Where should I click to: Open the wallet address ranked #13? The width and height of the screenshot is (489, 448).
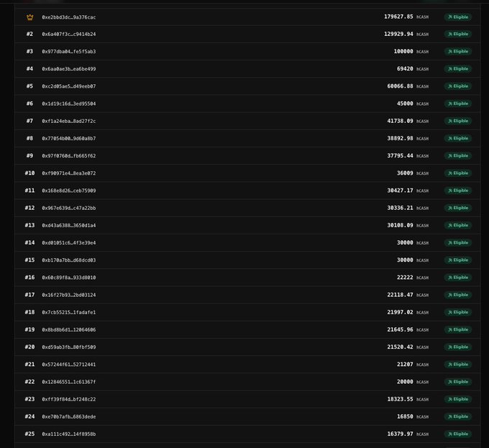(69, 225)
